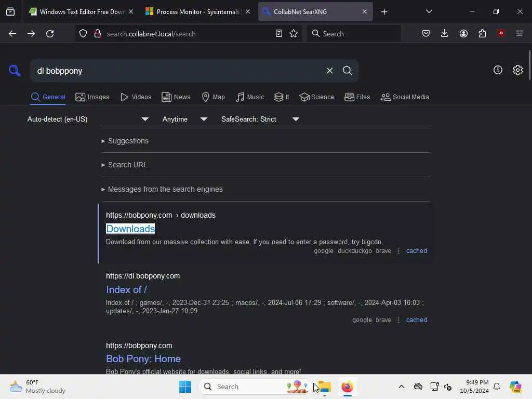Viewport: 532px width, 399px height.
Task: Open cached version of Index of / result
Action: pos(417,320)
